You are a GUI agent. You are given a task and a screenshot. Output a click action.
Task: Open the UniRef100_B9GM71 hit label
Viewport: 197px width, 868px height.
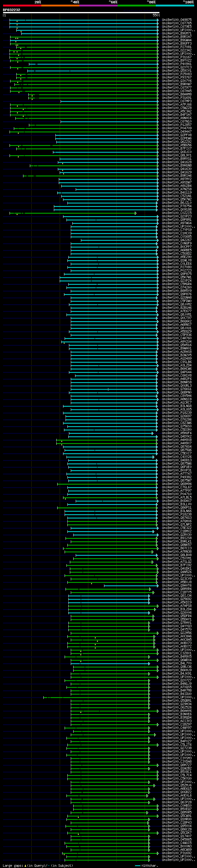pos(177,33)
